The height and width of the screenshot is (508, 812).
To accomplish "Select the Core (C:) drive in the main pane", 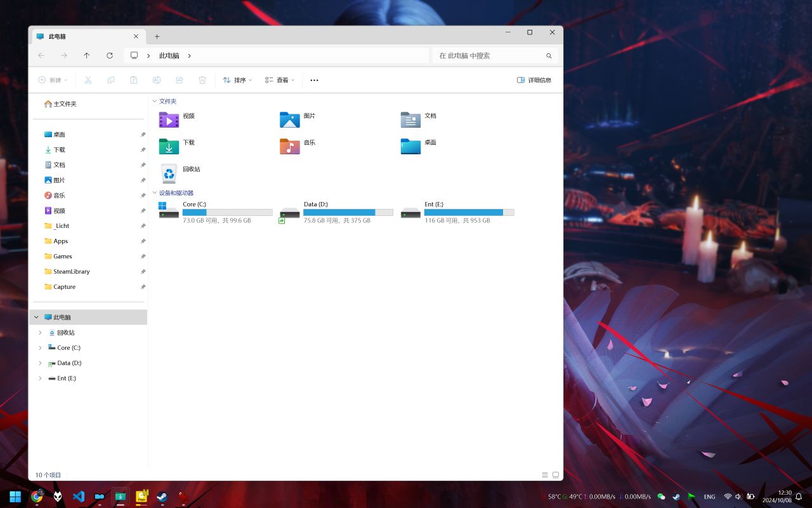I will (x=216, y=212).
